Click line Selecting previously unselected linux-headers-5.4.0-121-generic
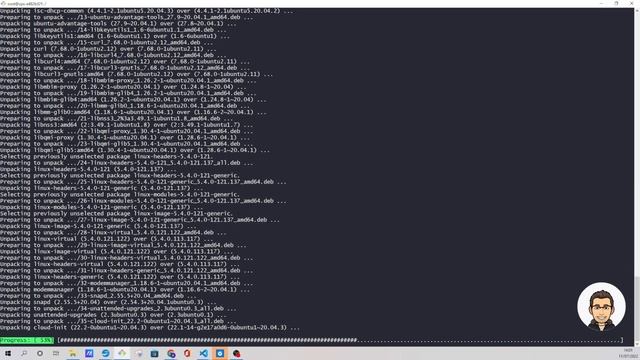The width and height of the screenshot is (640, 360). (120, 176)
